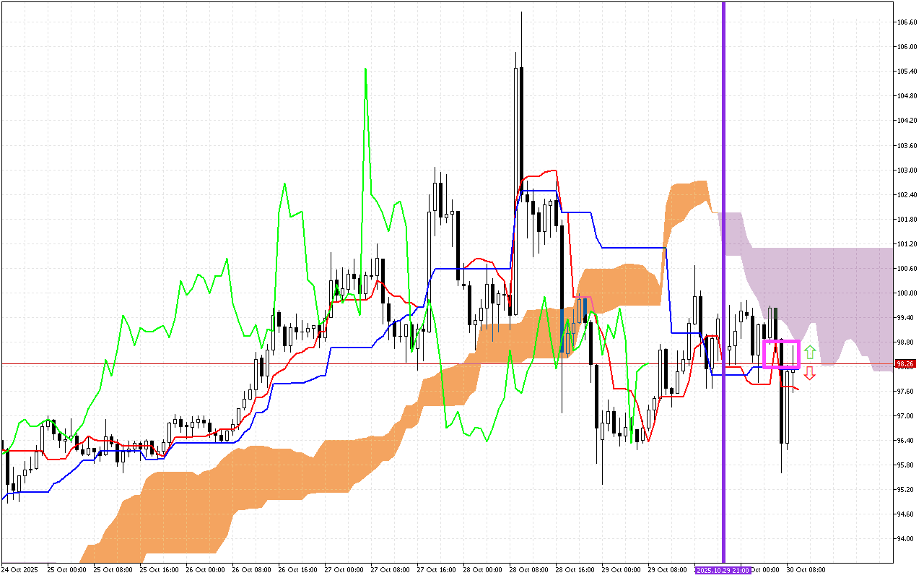924x578 pixels.
Task: Click the top of the tallest candle wick
Action: [x=521, y=12]
